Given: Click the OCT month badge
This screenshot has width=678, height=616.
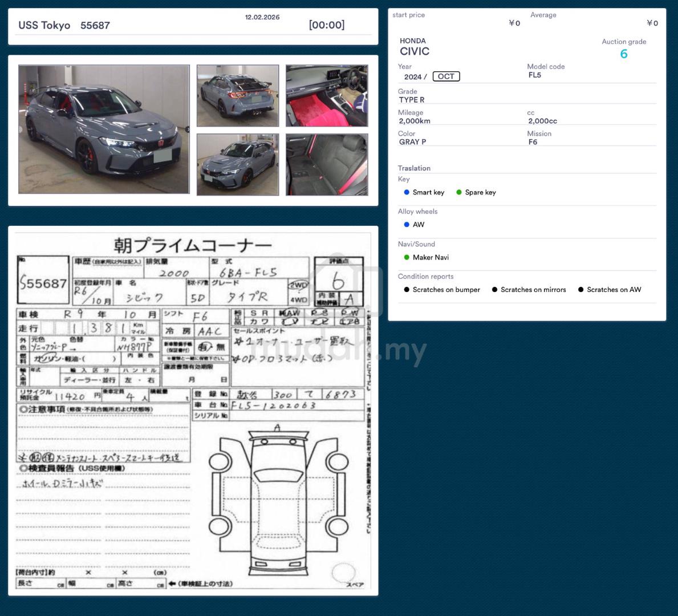Looking at the screenshot, I should click(x=446, y=76).
